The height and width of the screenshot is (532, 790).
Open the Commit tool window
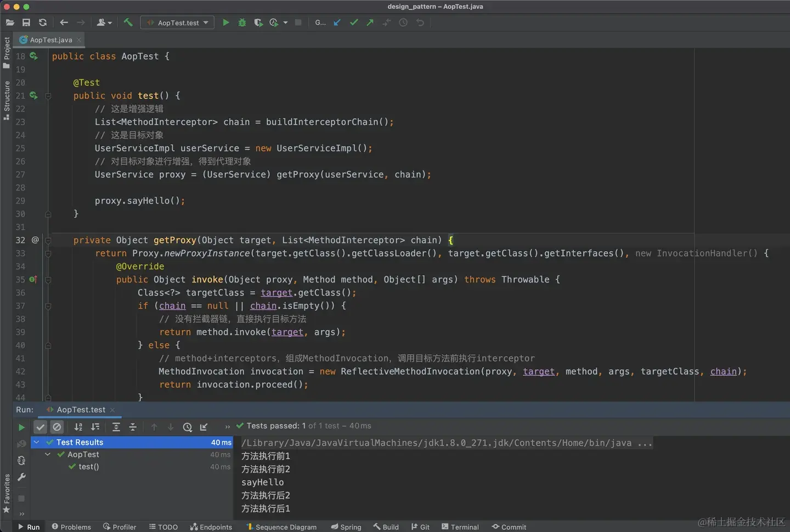pos(509,527)
